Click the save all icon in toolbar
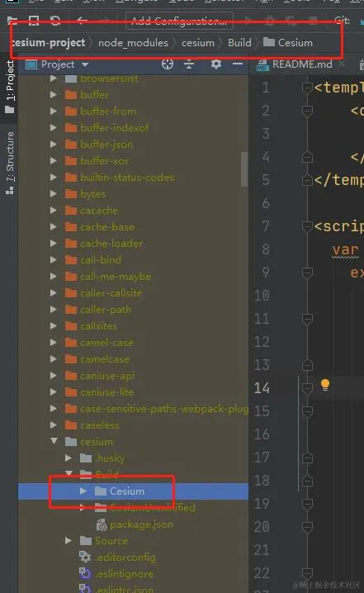 [x=34, y=21]
